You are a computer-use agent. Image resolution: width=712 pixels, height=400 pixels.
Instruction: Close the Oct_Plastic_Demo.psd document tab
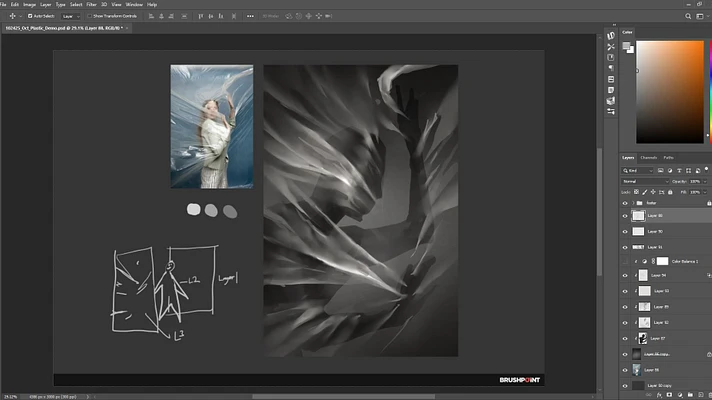coord(127,28)
